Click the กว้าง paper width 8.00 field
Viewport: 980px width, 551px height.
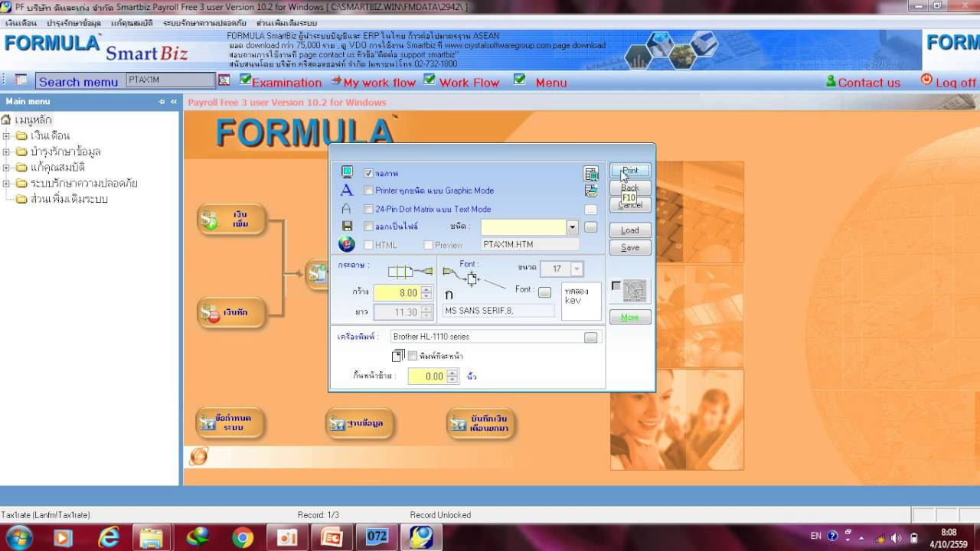pyautogui.click(x=397, y=293)
